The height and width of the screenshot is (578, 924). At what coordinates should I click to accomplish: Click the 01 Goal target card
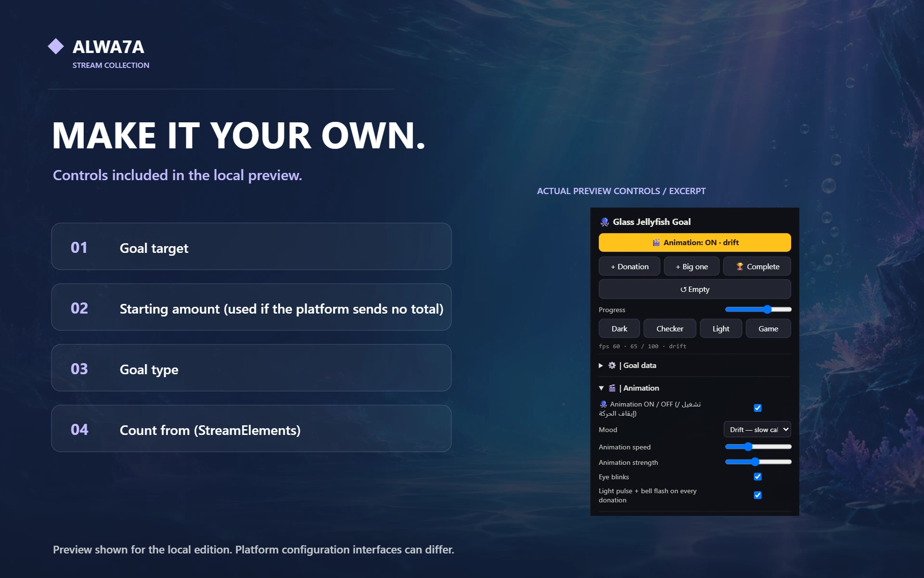click(x=251, y=247)
